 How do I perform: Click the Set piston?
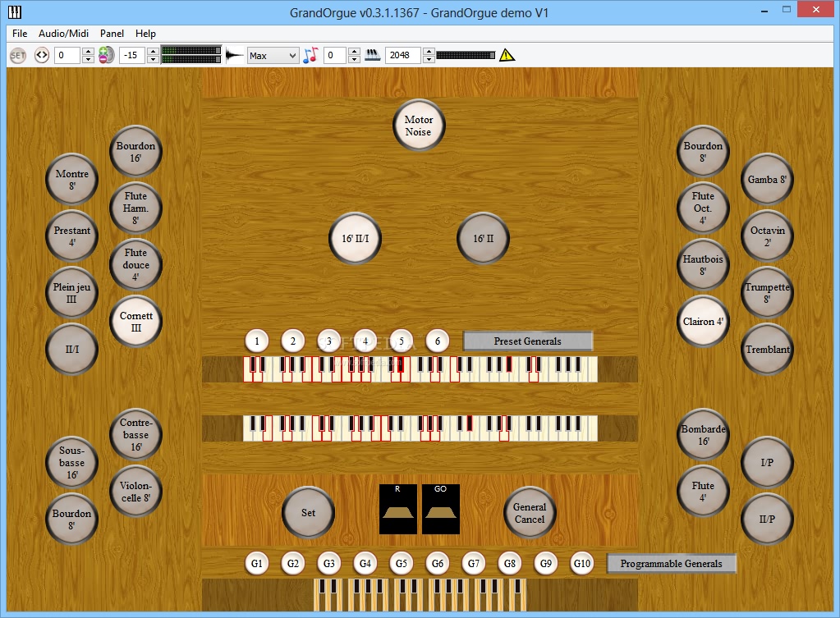[x=308, y=512]
